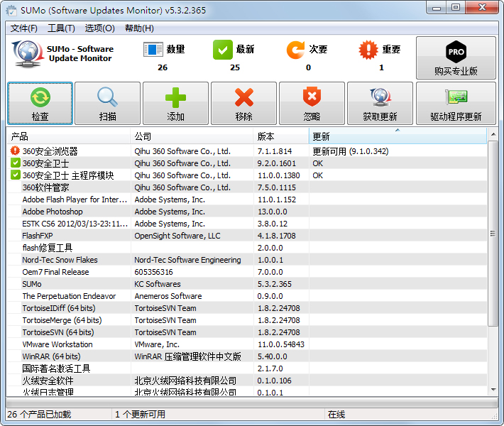
Task: Open the 选项(O) menu
Action: (99, 28)
